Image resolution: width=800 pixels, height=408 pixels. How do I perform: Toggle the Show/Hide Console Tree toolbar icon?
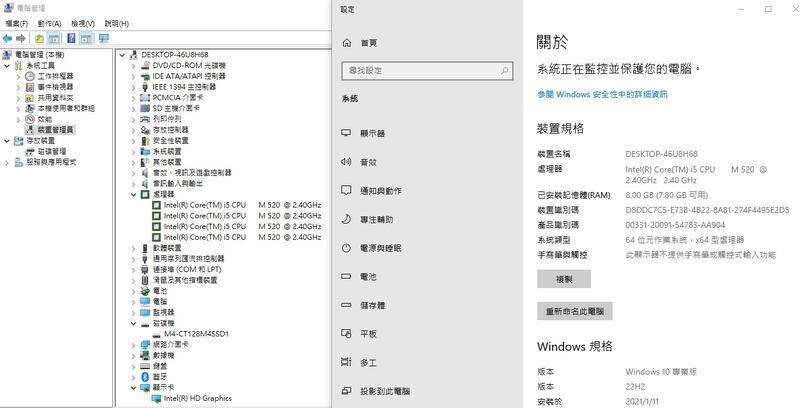(x=54, y=39)
